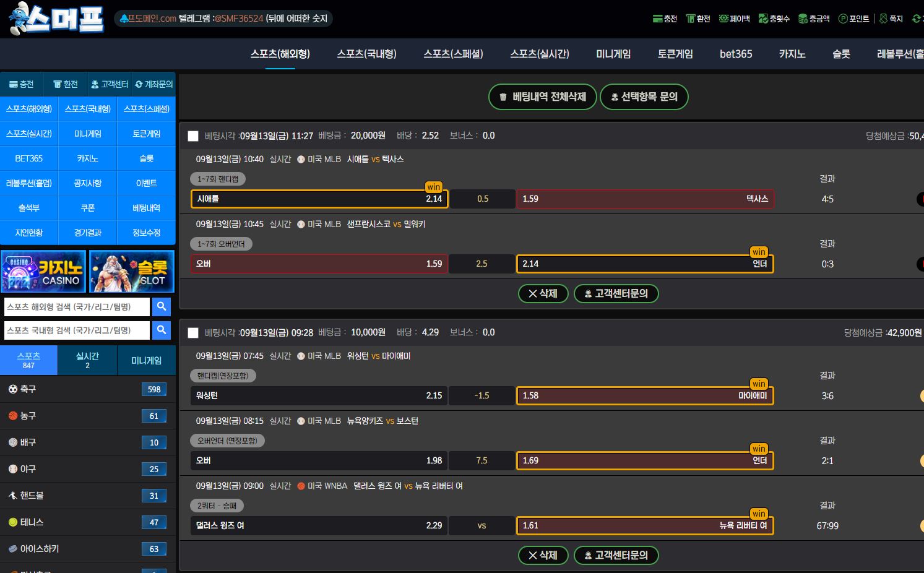Switch to 스포츠(국내형) top navigation tab

tap(366, 54)
